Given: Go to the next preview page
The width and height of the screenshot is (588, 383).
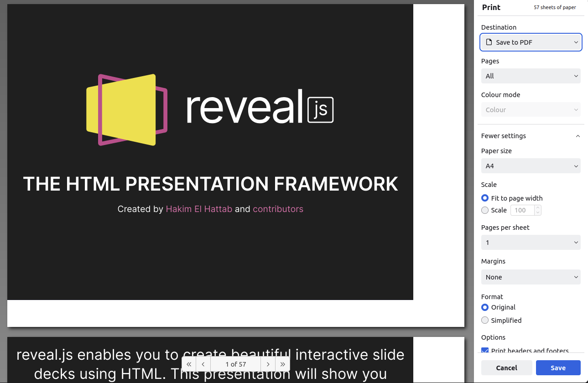Looking at the screenshot, I should [268, 364].
